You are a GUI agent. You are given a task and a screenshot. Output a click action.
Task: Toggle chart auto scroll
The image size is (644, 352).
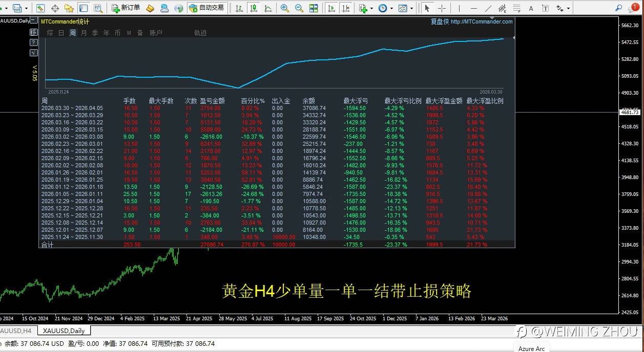tap(332, 8)
